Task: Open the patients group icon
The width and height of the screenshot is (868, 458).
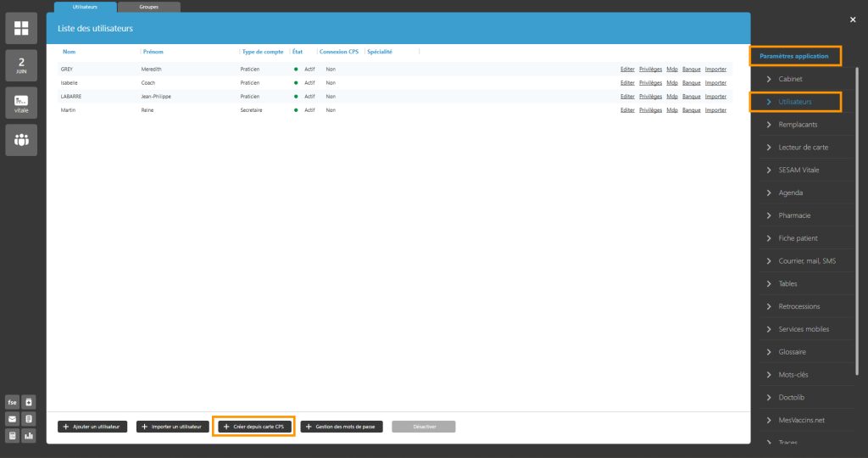Action: tap(21, 140)
